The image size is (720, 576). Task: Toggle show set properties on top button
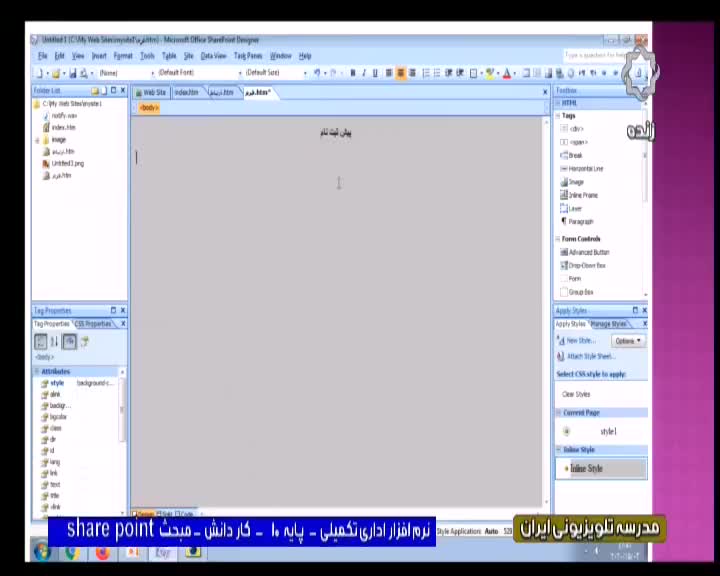(70, 342)
